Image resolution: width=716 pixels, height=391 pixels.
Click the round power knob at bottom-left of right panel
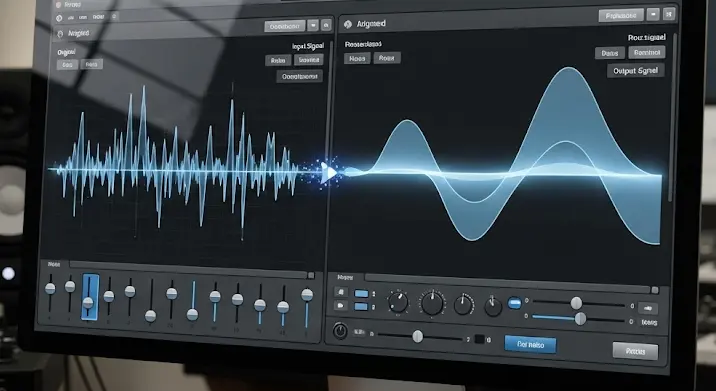coord(340,331)
